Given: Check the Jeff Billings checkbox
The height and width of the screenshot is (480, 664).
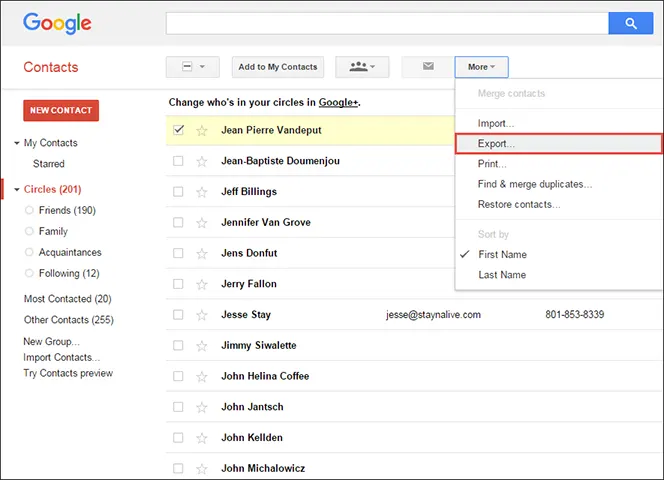Looking at the screenshot, I should point(178,191).
